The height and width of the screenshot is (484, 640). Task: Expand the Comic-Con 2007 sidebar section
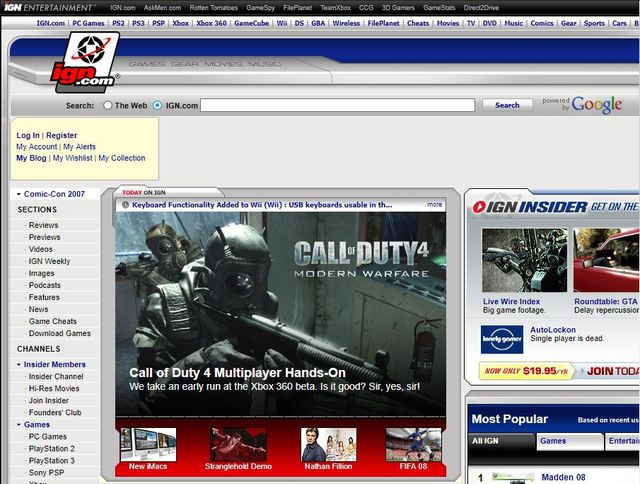[18, 194]
